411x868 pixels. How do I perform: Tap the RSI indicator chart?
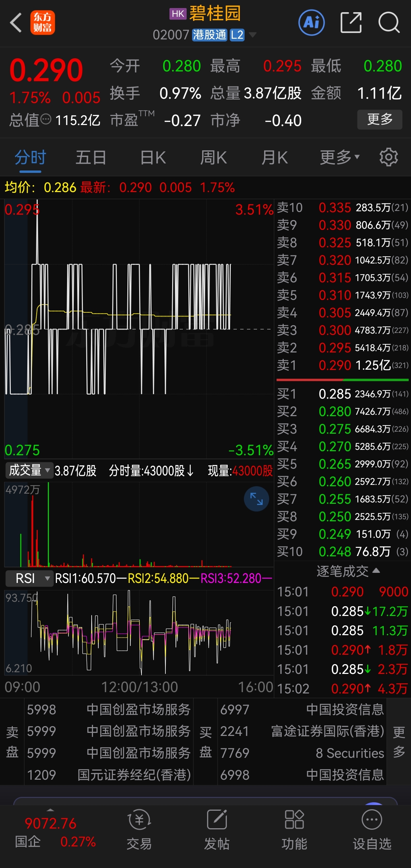(139, 632)
